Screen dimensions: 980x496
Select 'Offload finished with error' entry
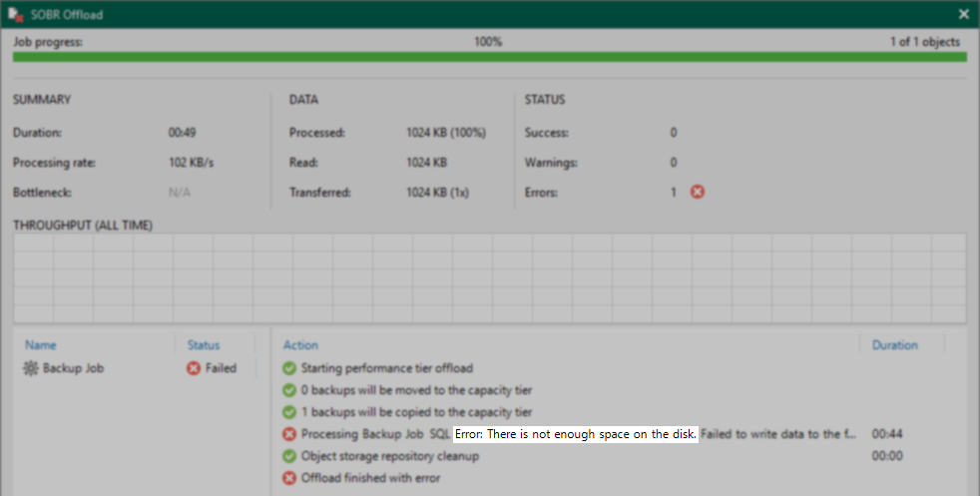370,478
